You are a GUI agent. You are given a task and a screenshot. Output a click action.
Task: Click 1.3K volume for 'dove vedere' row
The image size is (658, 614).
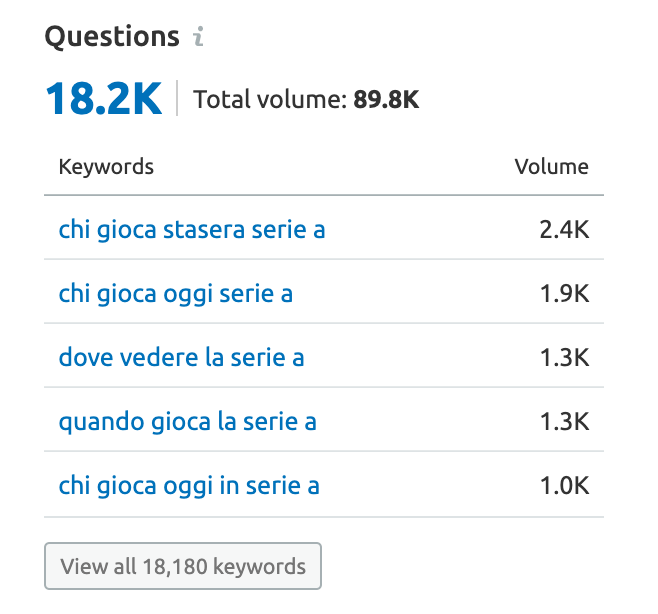click(x=564, y=358)
